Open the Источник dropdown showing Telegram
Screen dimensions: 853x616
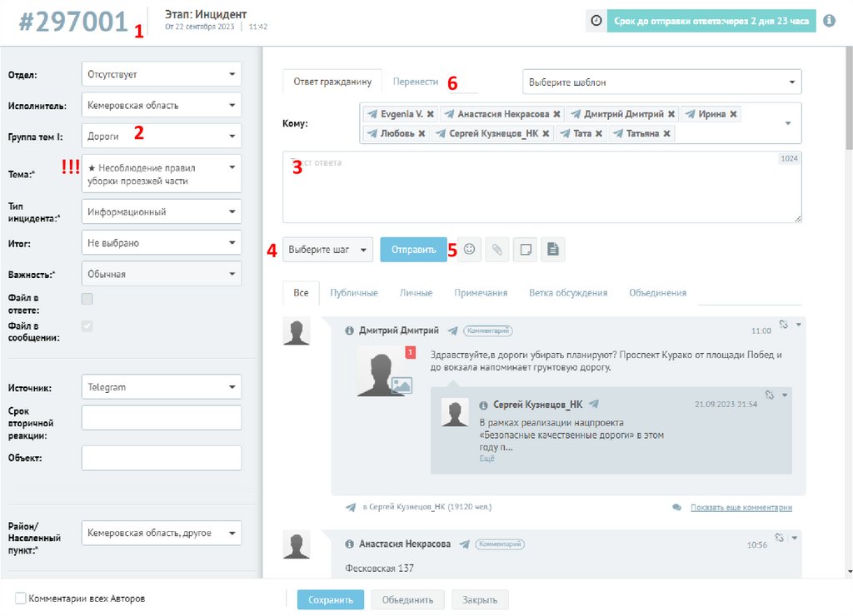162,387
